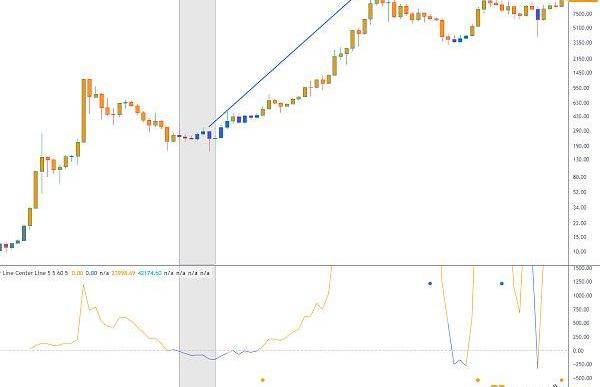Click the scroll-to-latest double arrow icon
This screenshot has width=600, height=387.
point(556,385)
